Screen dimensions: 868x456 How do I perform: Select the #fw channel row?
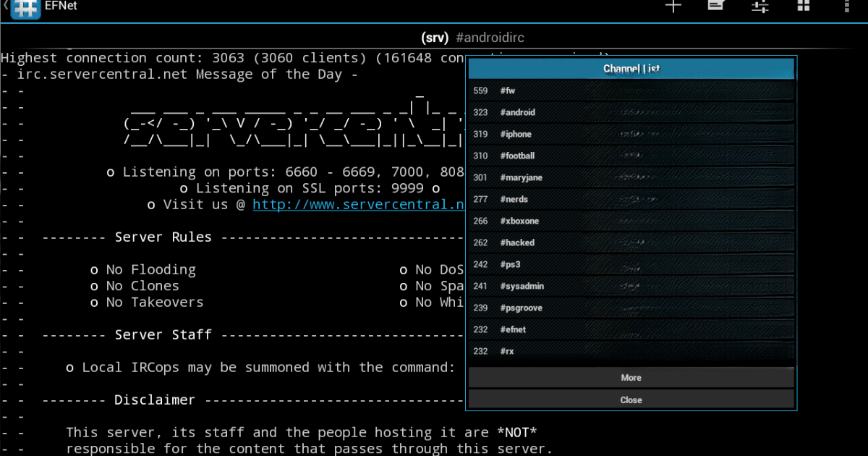coord(631,90)
